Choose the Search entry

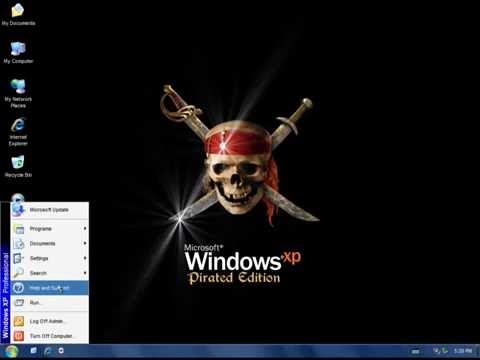50,273
